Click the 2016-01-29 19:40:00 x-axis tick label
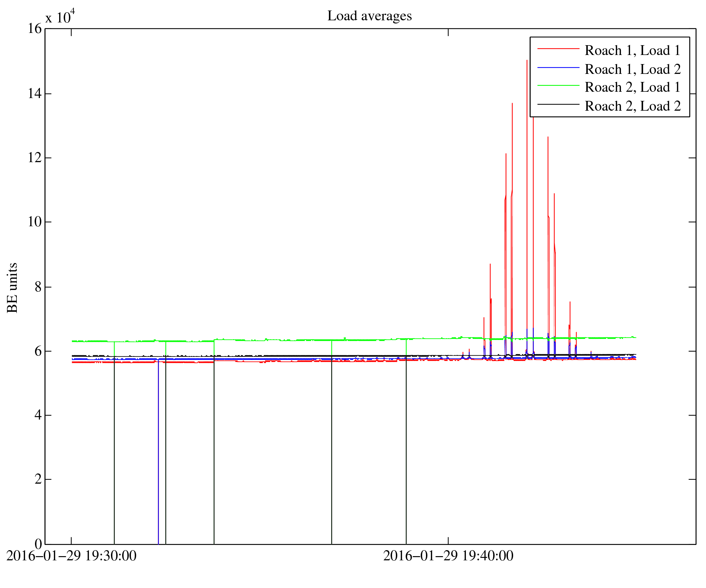 (448, 556)
